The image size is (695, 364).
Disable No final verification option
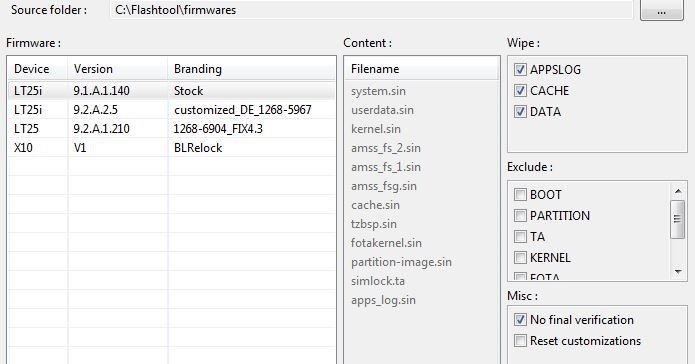click(520, 319)
